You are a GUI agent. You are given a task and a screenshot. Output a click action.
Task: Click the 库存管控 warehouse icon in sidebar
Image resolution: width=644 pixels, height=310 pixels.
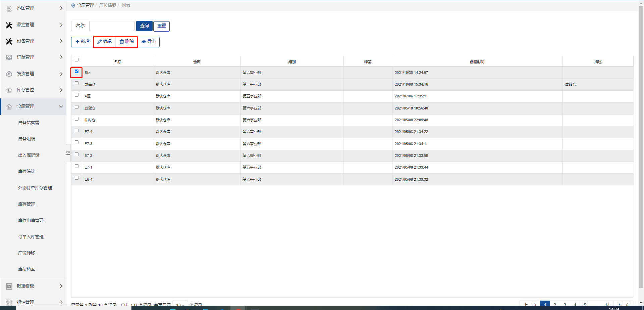click(x=9, y=90)
